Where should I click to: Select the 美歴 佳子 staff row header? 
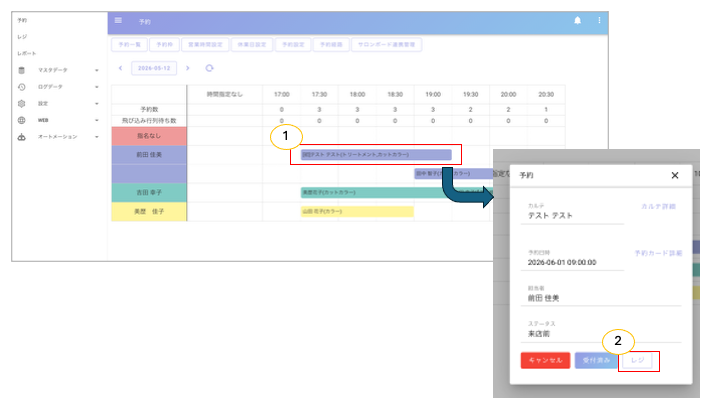pyautogui.click(x=149, y=211)
